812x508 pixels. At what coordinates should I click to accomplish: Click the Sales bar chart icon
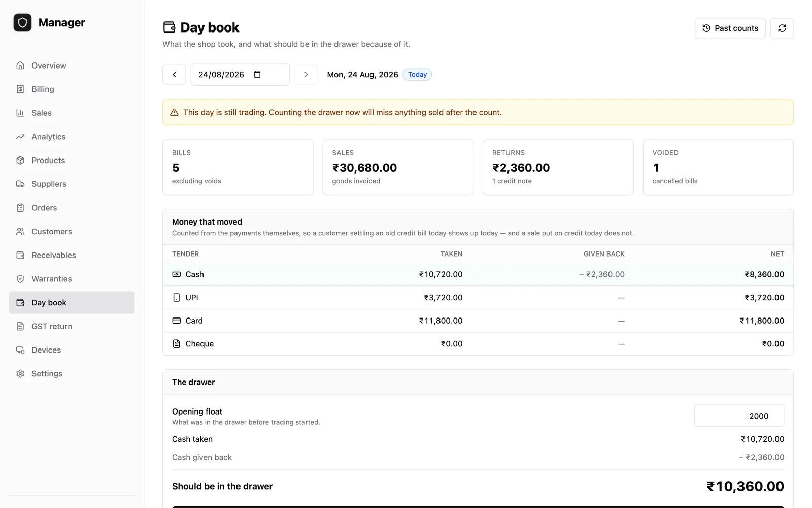[x=20, y=113]
